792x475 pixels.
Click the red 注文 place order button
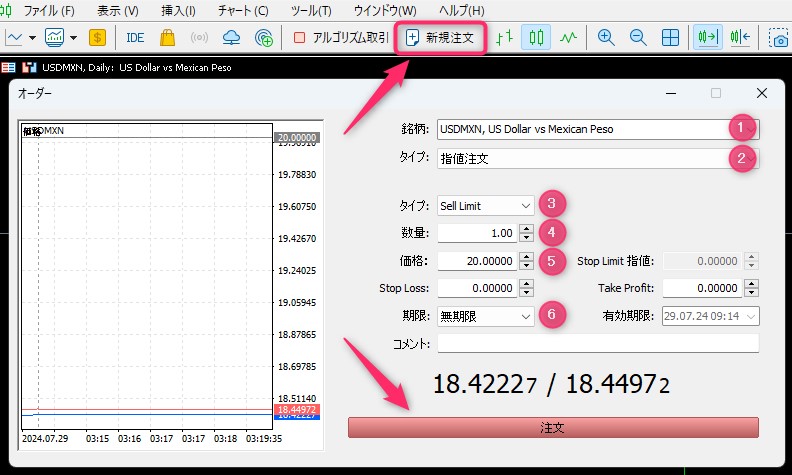tap(553, 428)
